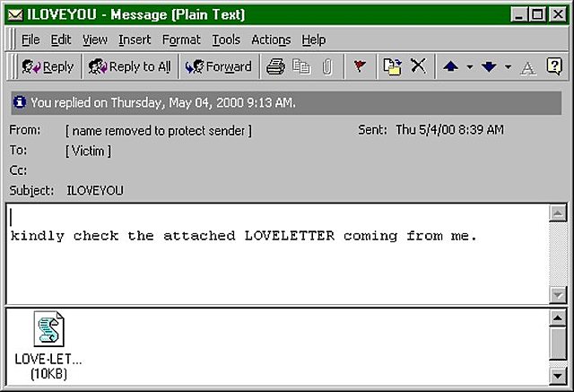Go to previous item with up arrow
The width and height of the screenshot is (574, 392).
450,66
